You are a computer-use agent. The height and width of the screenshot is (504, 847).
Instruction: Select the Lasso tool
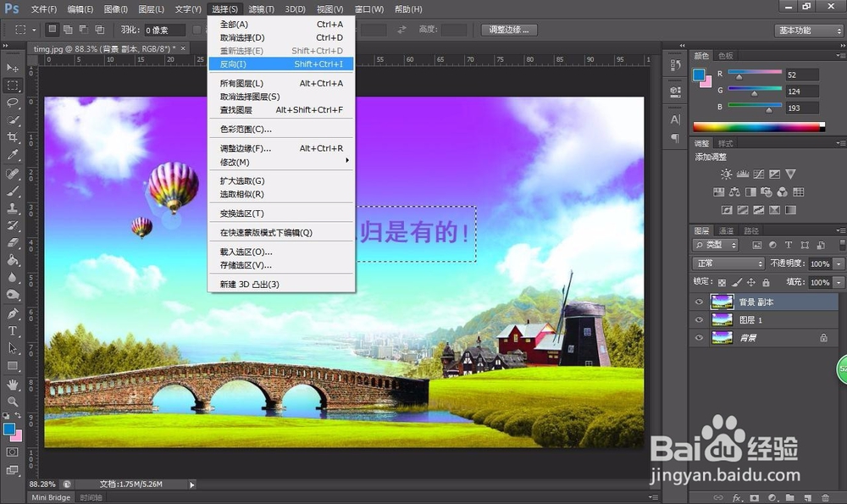[x=13, y=102]
